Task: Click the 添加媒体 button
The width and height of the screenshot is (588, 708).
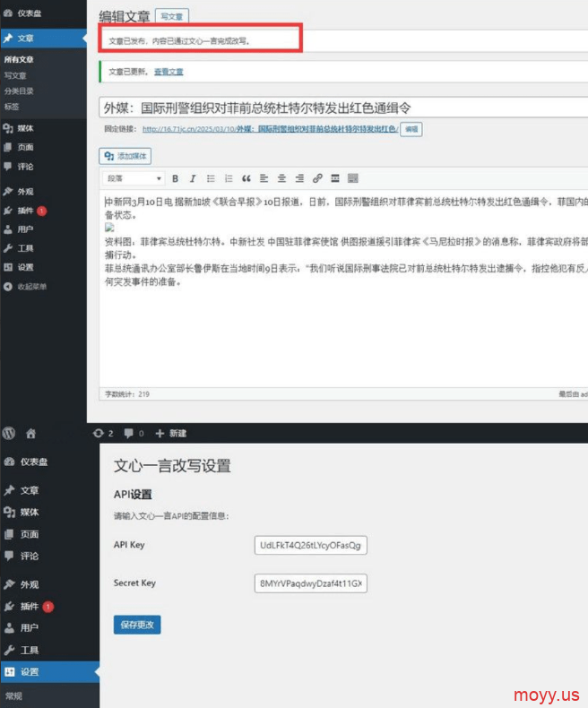Action: point(125,156)
